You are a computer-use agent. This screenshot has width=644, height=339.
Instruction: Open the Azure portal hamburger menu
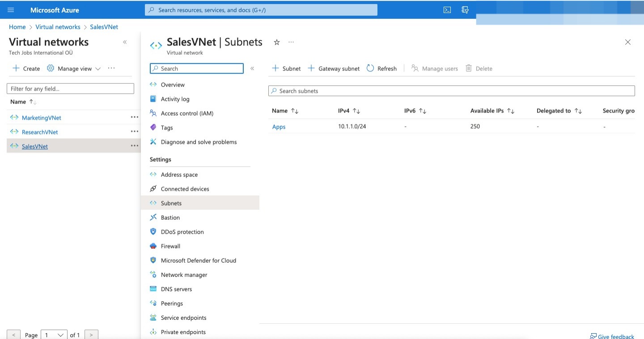[x=11, y=10]
